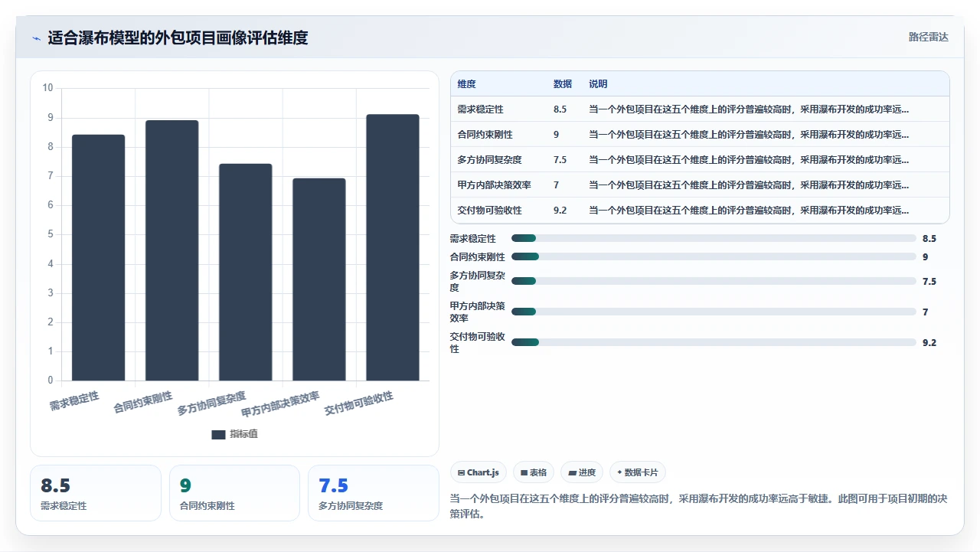Image resolution: width=980 pixels, height=552 pixels.
Task: Open the 9 合同约束刚性 data card
Action: coord(234,493)
